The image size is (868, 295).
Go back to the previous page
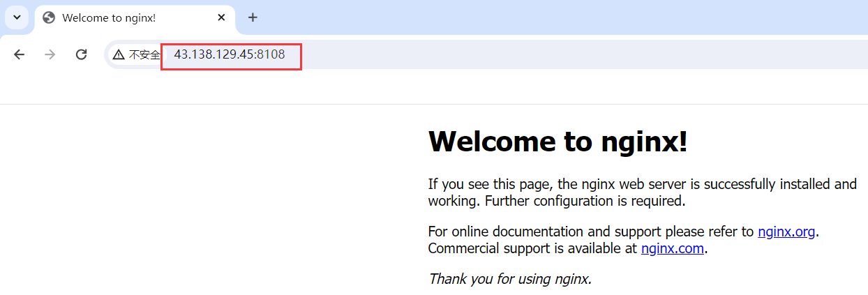[x=19, y=54]
